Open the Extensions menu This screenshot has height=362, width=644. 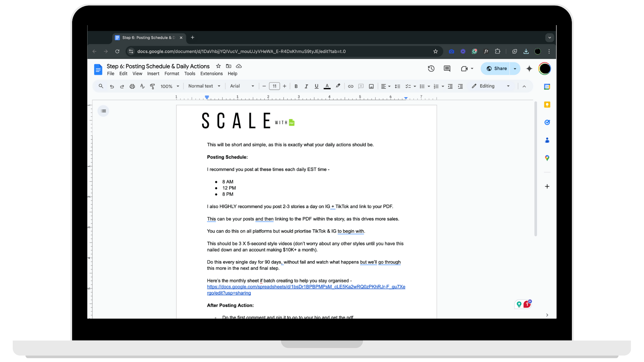point(211,74)
